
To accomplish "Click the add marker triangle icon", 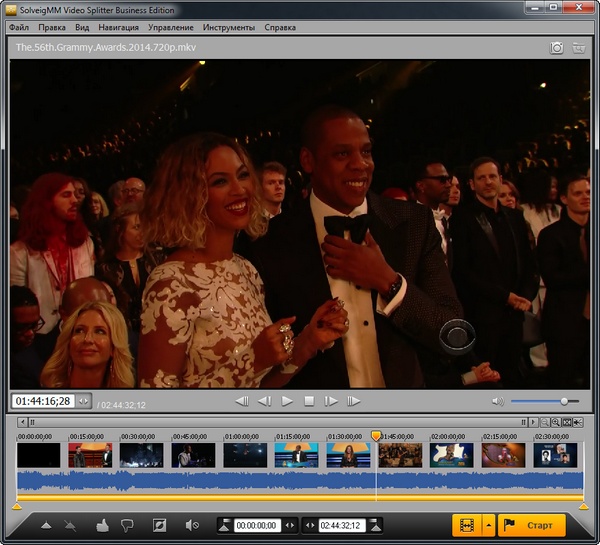I will pos(46,525).
